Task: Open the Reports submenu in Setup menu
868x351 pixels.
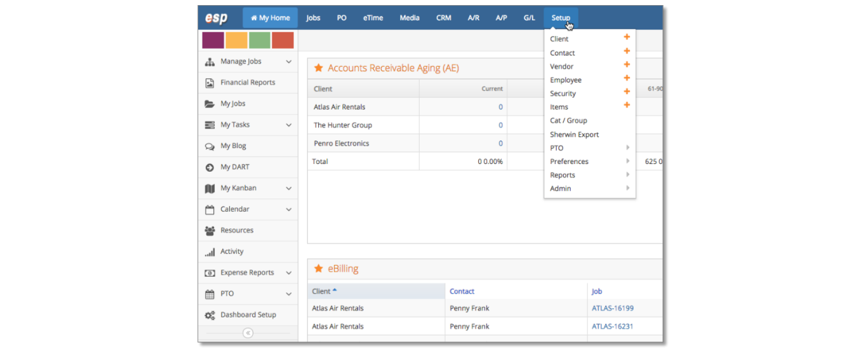Action: 590,175
